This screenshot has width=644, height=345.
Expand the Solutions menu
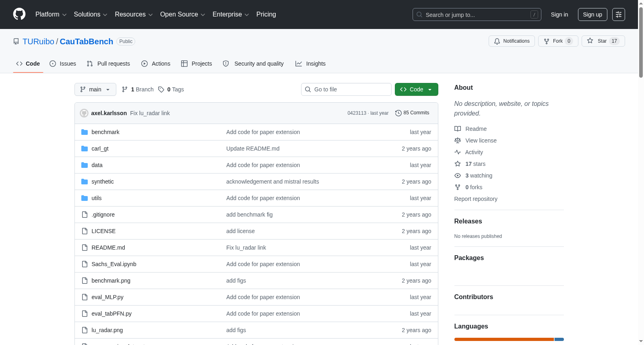tap(91, 14)
